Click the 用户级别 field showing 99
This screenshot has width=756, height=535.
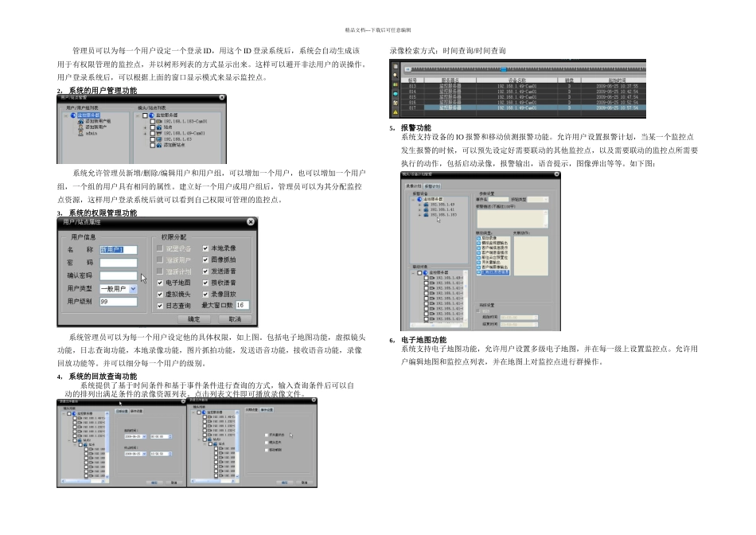(119, 302)
